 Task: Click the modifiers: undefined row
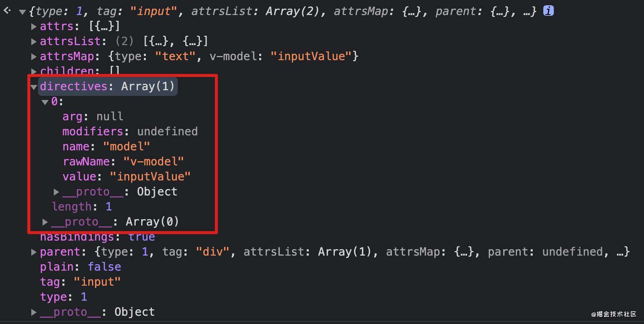pyautogui.click(x=130, y=132)
